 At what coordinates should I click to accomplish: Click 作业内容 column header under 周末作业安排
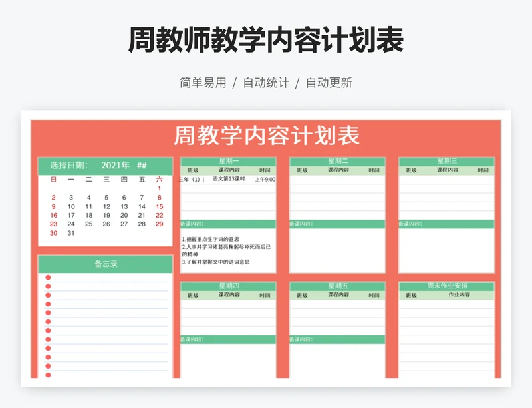(459, 295)
